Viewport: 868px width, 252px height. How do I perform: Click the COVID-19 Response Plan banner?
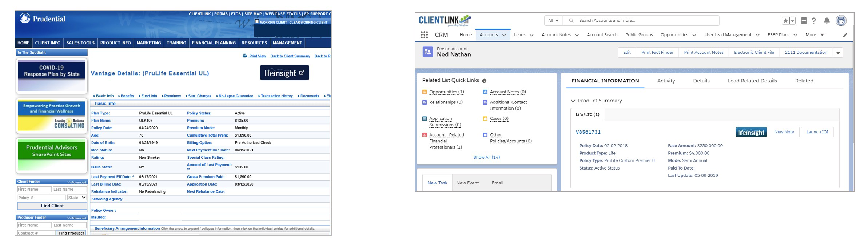coord(52,75)
